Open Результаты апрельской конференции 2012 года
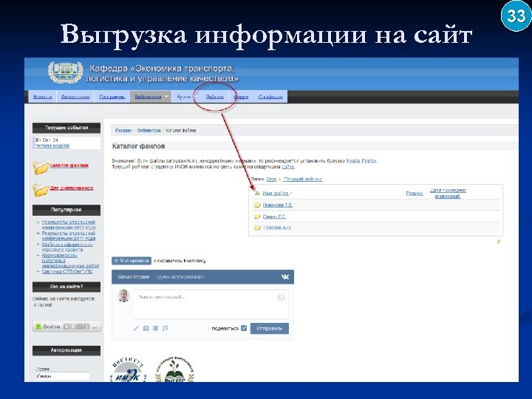 (x=69, y=225)
